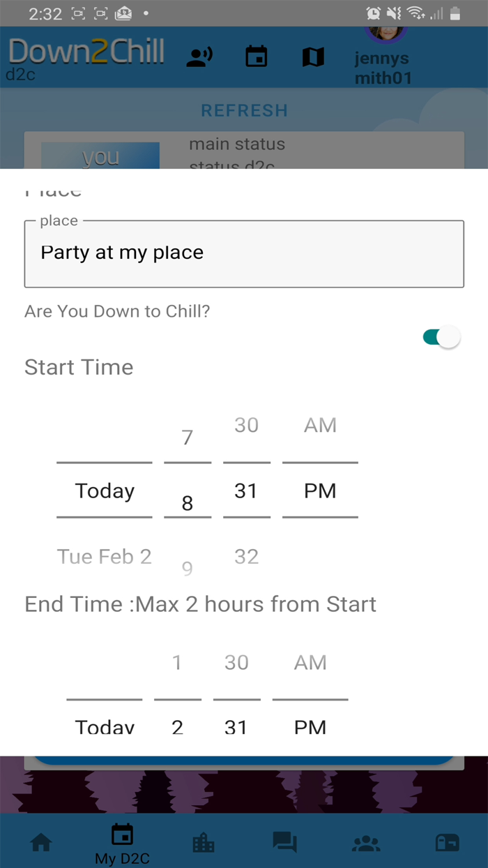
Task: Open the mailbox icon in bottom bar
Action: [x=447, y=843]
